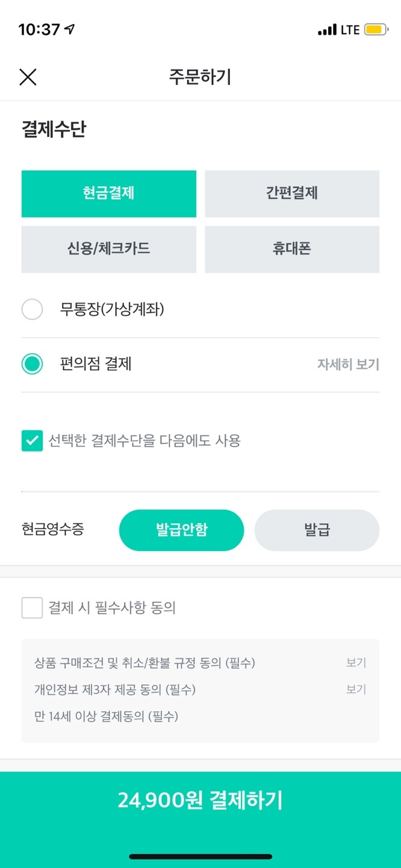
Task: Close the 주문하기 order screen
Action: pyautogui.click(x=26, y=77)
